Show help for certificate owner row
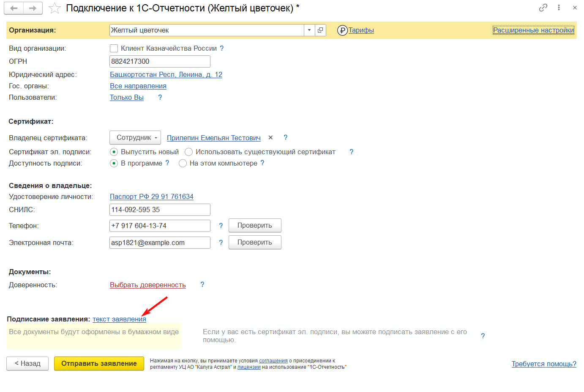The height and width of the screenshot is (392, 584). point(286,138)
